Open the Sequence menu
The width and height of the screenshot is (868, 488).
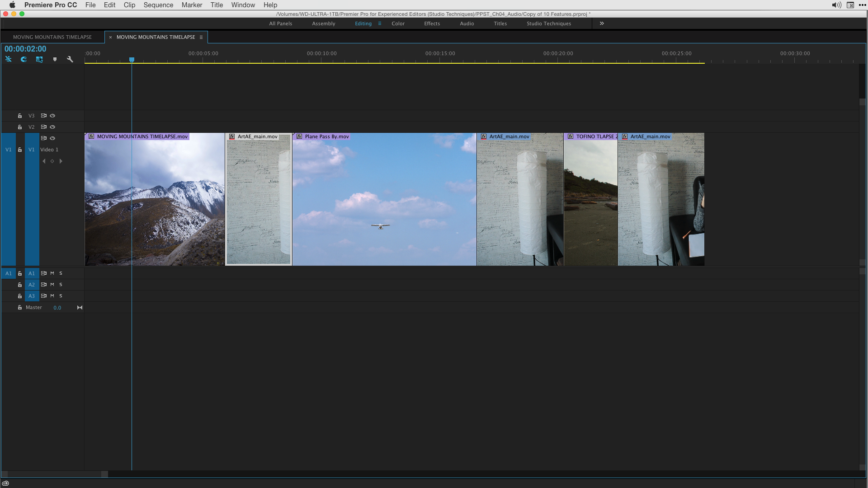tap(158, 5)
